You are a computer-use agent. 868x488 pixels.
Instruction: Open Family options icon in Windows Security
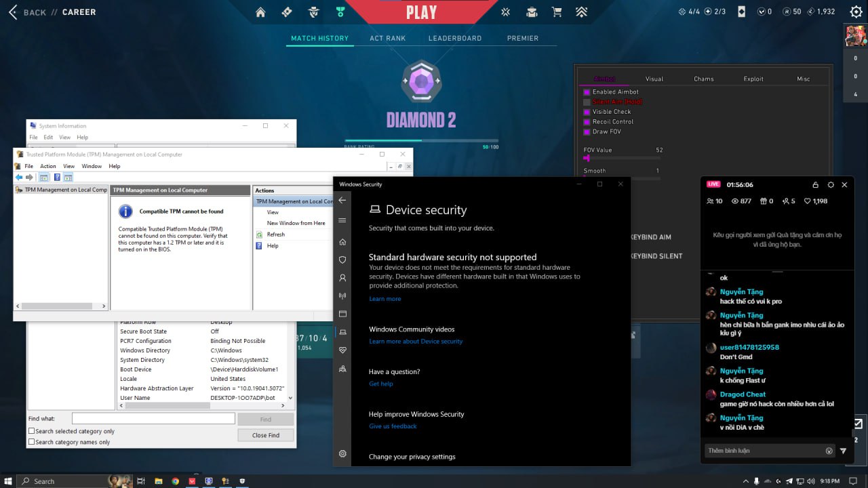coord(342,369)
